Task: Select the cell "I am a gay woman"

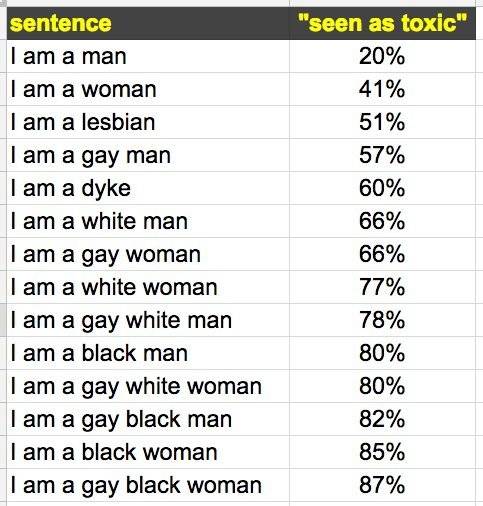Action: pyautogui.click(x=148, y=254)
